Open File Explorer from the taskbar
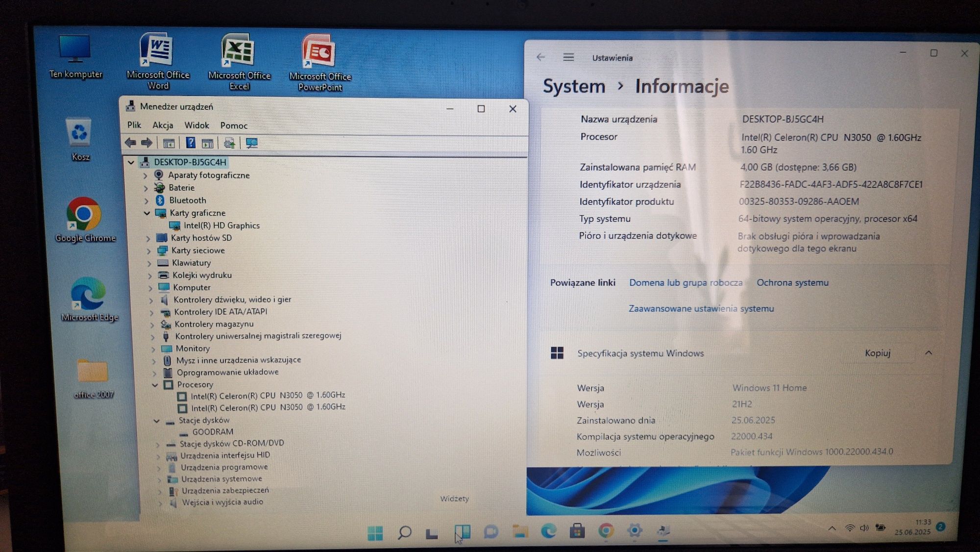 click(520, 531)
